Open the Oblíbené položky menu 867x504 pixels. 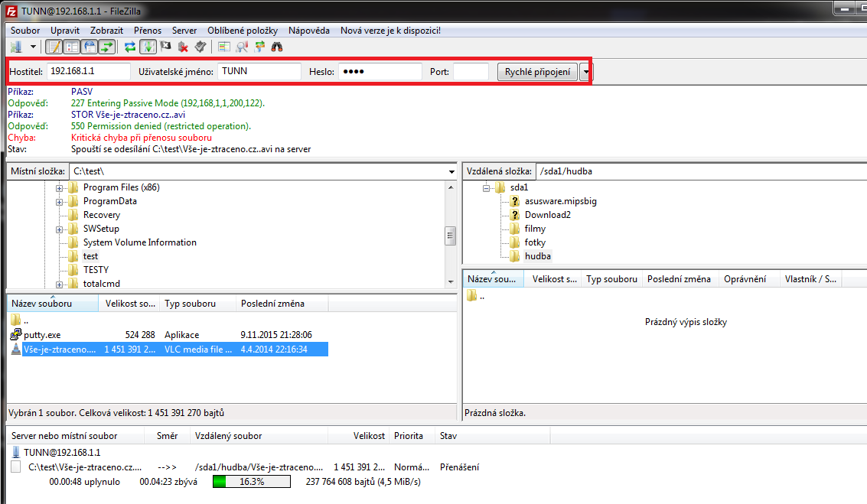pyautogui.click(x=243, y=30)
